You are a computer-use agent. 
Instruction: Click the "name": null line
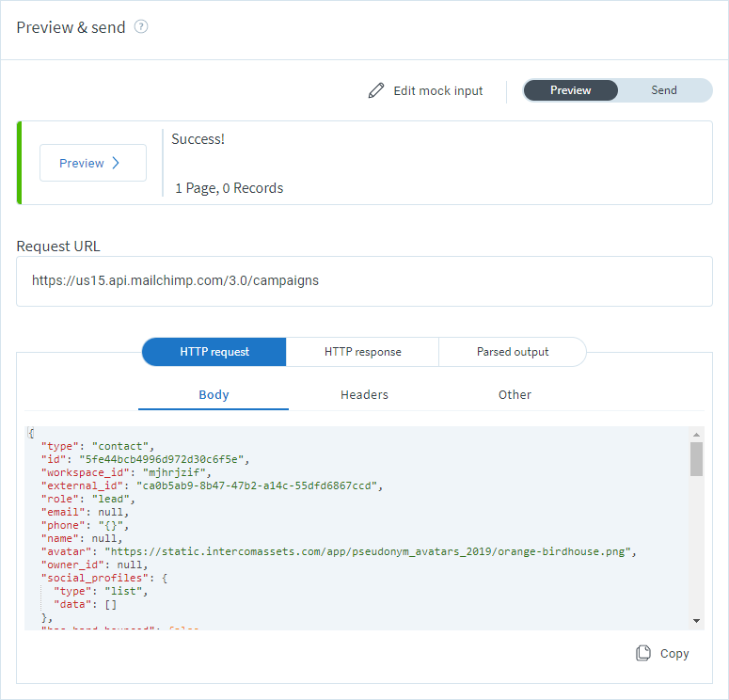[82, 538]
